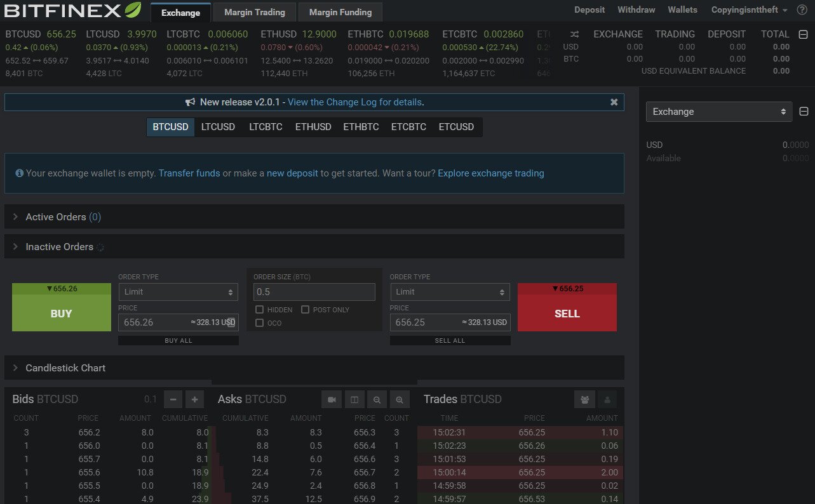This screenshot has width=815, height=504.
Task: Expand the Inactive Orders section
Action: pos(314,247)
